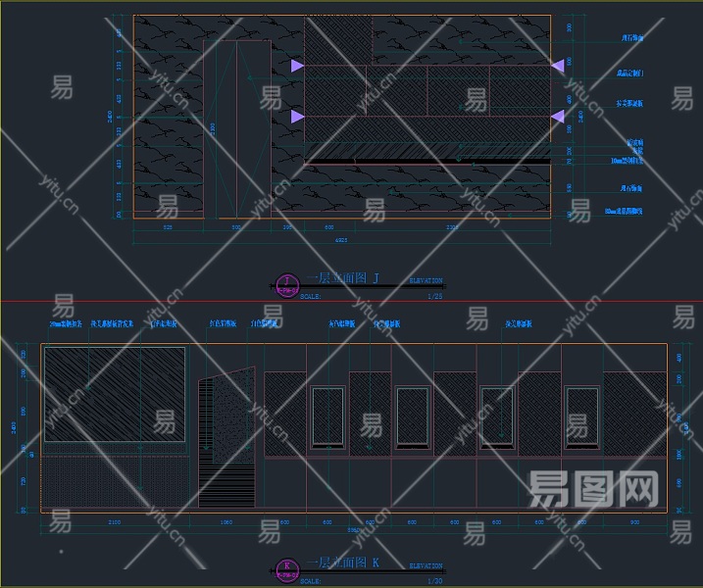Select the lower-right purple section arrow
This screenshot has width=703, height=588.
tap(558, 117)
